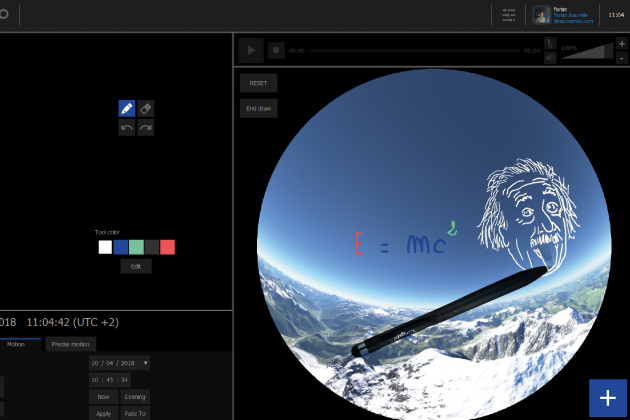
Task: Click the blue plus add button
Action: [608, 398]
